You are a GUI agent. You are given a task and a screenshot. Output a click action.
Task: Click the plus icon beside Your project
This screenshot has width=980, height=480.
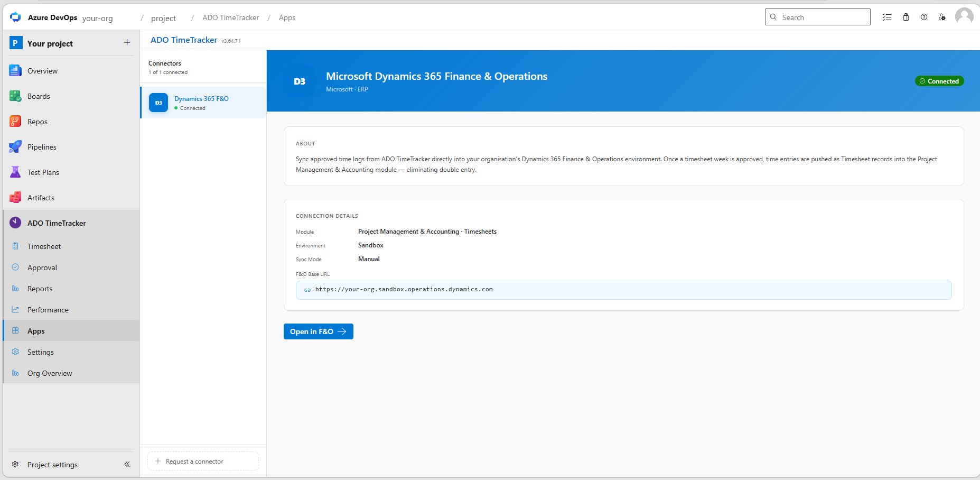pos(127,42)
